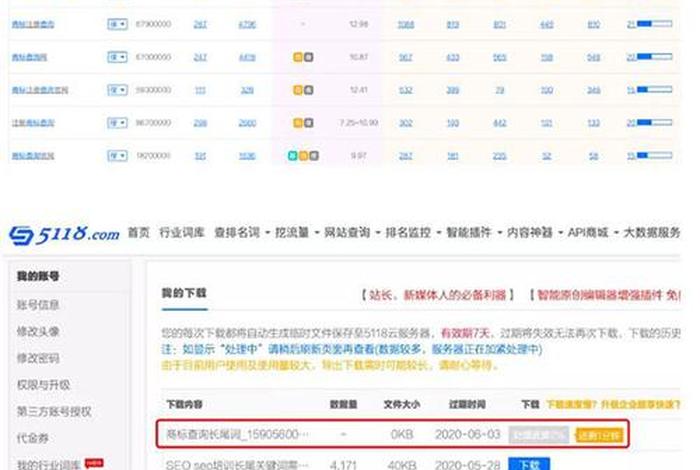Click keyword link in 12.98 row
The height and width of the screenshot is (470, 700).
point(33,24)
